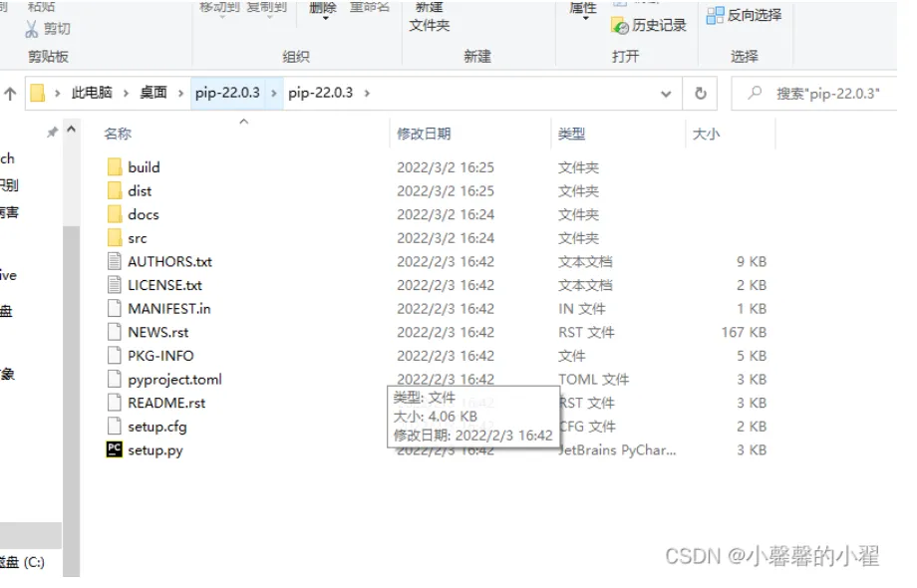Select the AUTHORS.txt document icon
This screenshot has height=588, width=917.
click(x=115, y=261)
